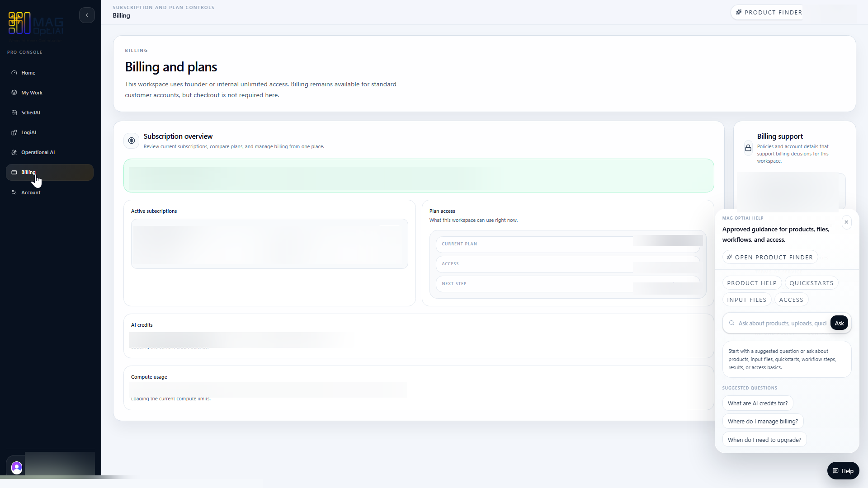Screen dimensions: 868x488
Task: Select the Input Files chip
Action: [747, 300]
